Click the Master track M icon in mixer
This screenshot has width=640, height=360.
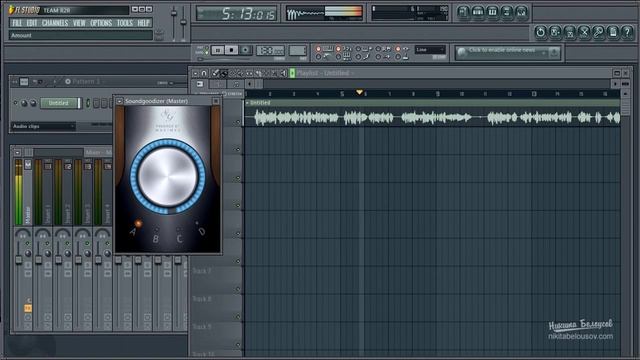28,164
